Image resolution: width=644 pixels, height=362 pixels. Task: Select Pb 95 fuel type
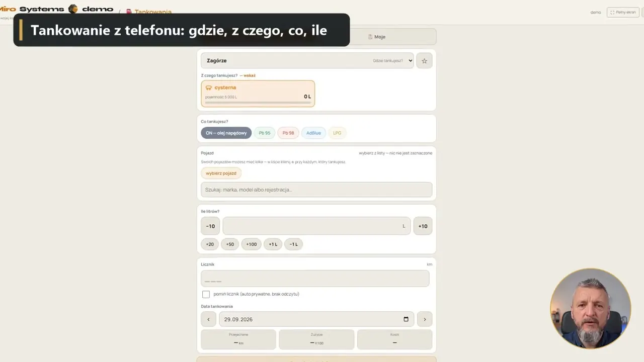click(x=265, y=133)
